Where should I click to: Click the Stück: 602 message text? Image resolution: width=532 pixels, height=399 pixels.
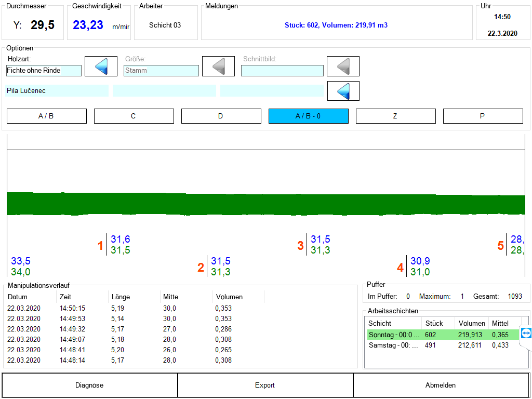[x=336, y=25]
